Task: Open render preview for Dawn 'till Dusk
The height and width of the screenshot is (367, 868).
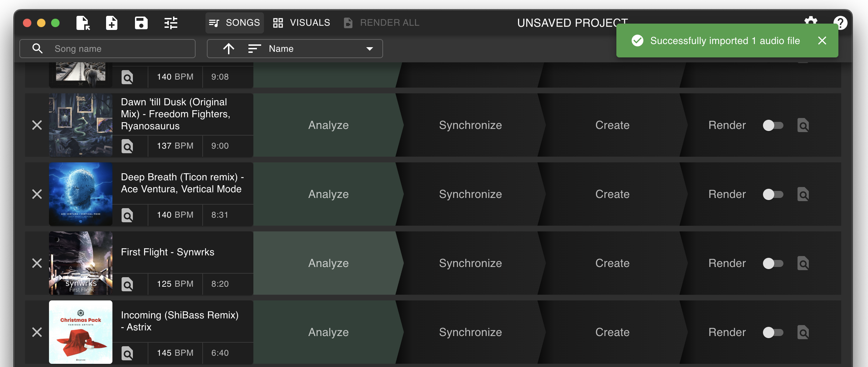Action: pyautogui.click(x=803, y=125)
